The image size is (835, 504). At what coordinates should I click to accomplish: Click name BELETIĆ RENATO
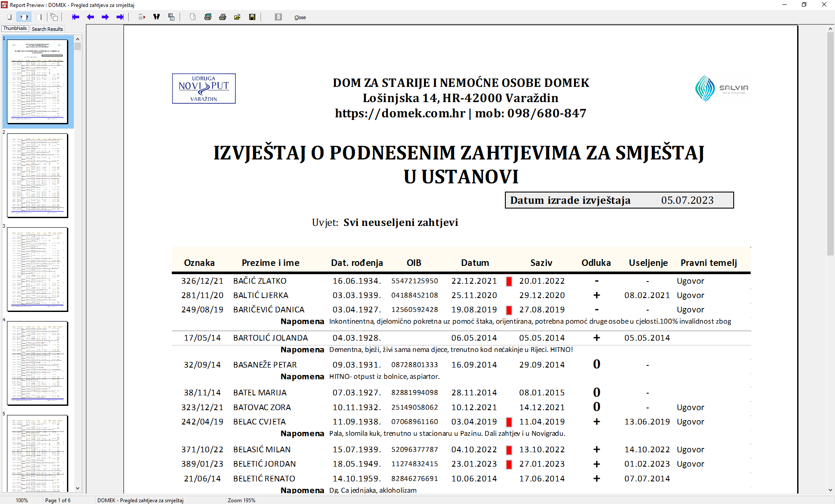[264, 479]
